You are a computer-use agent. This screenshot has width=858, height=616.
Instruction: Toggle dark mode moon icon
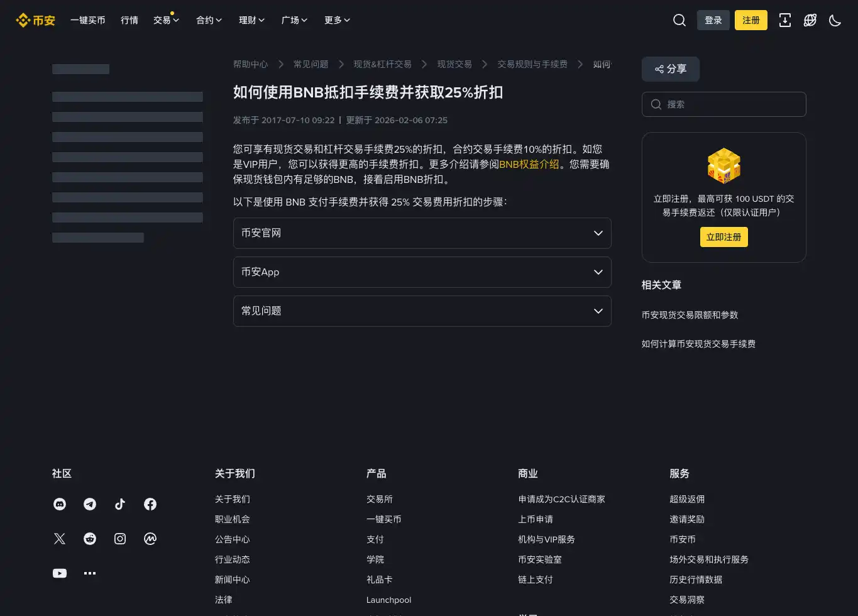coord(835,20)
